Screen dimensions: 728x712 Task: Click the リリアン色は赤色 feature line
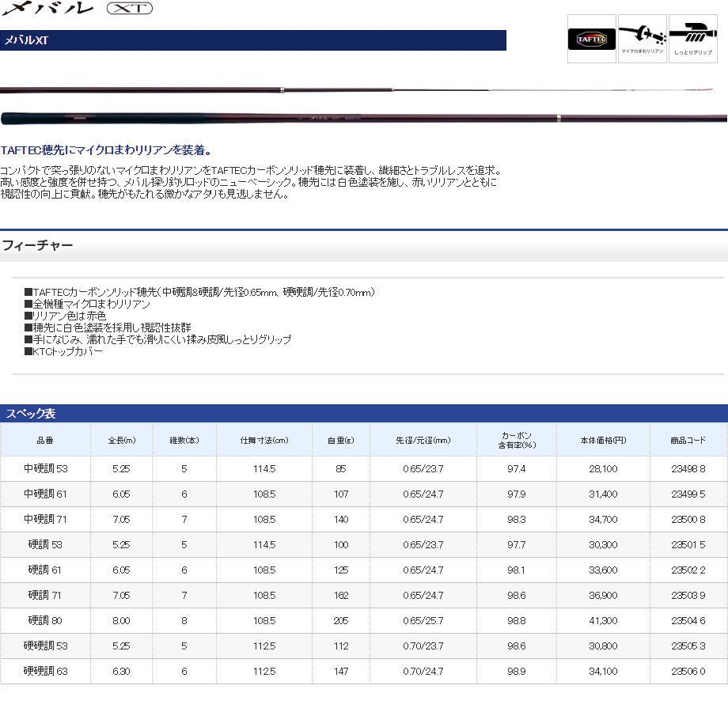coord(65,316)
